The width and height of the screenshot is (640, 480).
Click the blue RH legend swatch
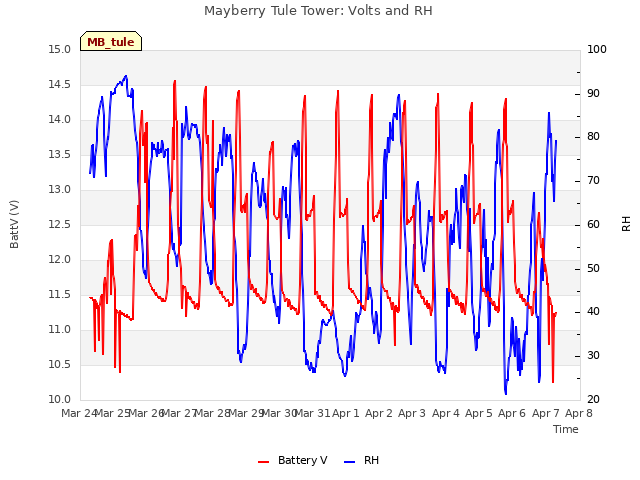click(x=350, y=462)
